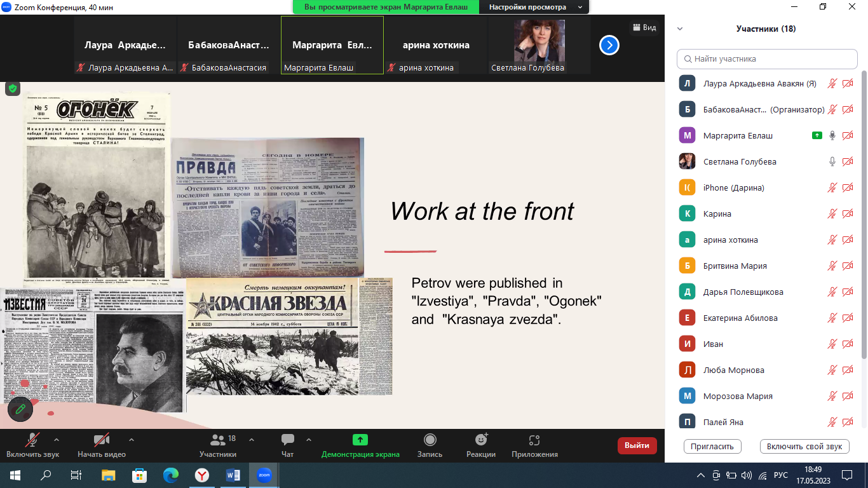
Task: Expand video options arrow beside Начать видео
Action: click(132, 439)
